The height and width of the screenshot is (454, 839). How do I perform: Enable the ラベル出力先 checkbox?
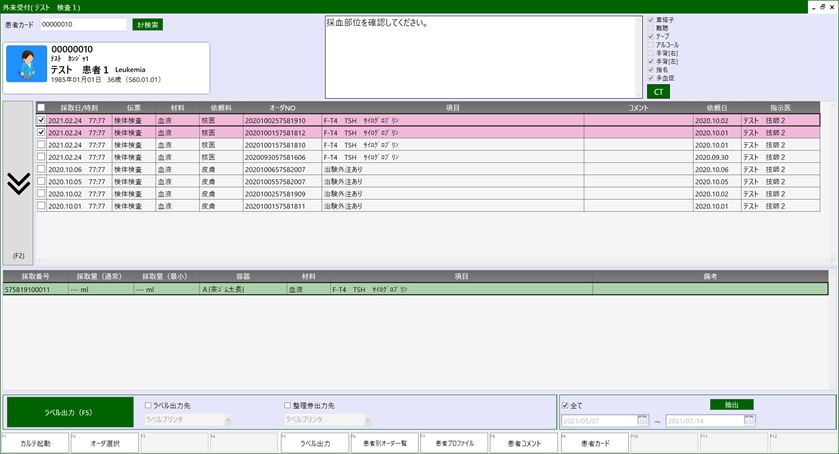click(149, 405)
